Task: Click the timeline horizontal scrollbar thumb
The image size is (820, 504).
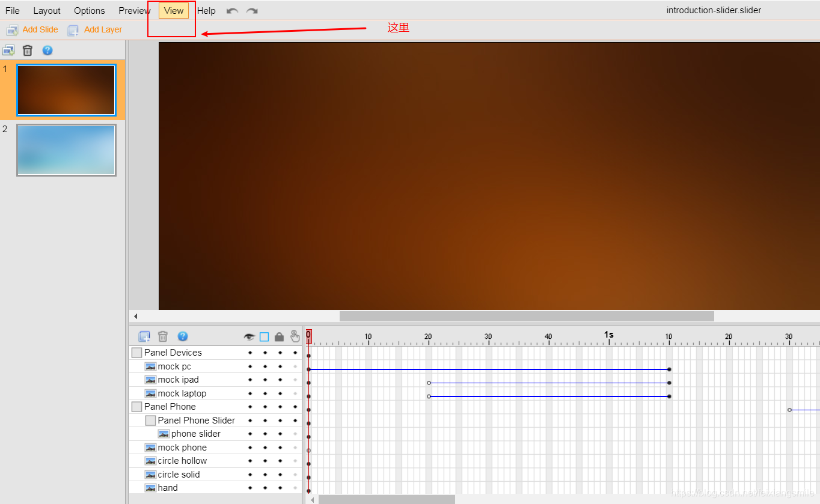Action: pyautogui.click(x=387, y=499)
